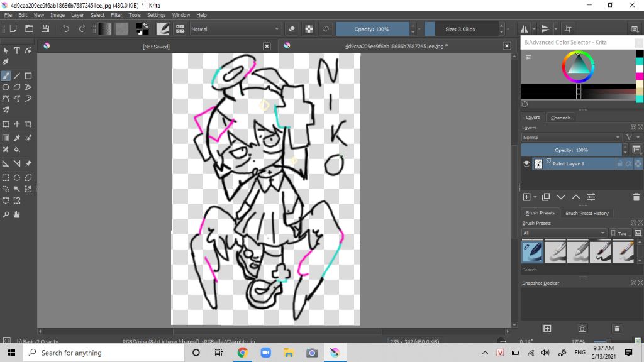
Task: Select the Line tool
Action: (17, 76)
